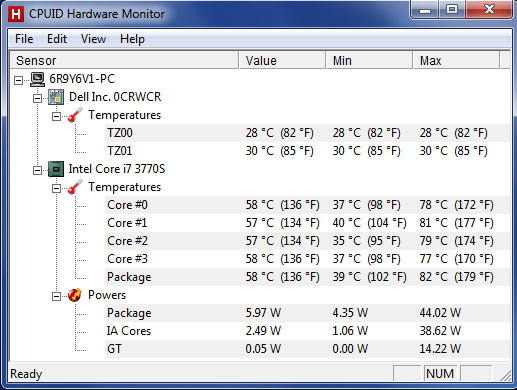Collapse the Dell Inc. 0CRWCR node
This screenshot has width=517, height=390.
(x=37, y=98)
